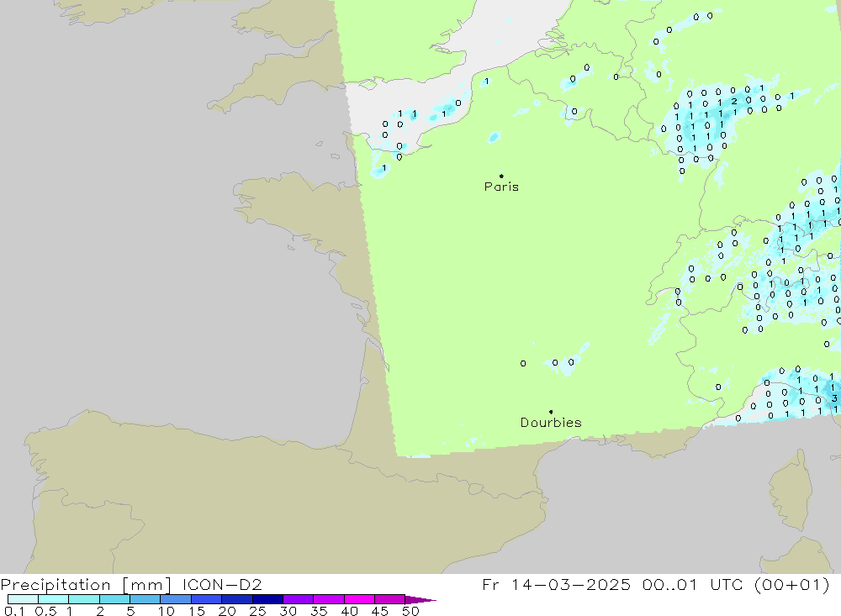This screenshot has width=841, height=616.
Task: Click the date '14-03-2025' in footer
Action: (x=571, y=584)
